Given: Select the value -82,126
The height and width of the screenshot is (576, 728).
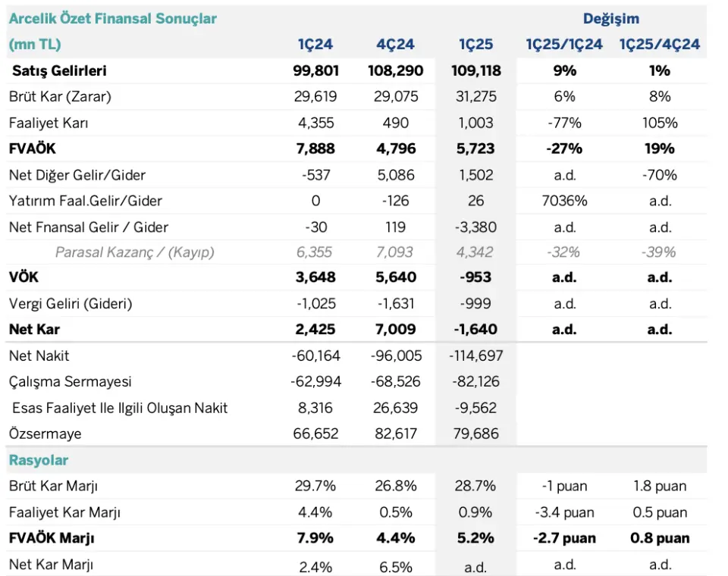Looking at the screenshot, I should coord(476,381).
